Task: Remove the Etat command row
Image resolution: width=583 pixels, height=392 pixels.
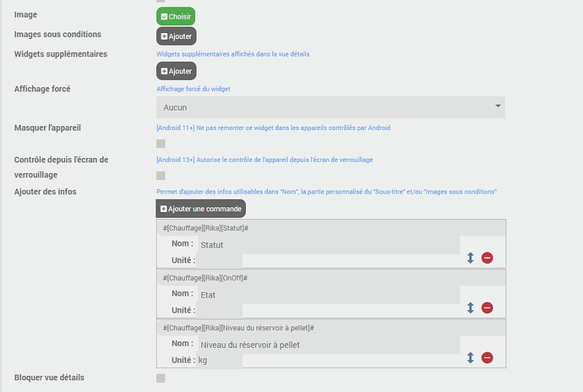Action: 488,308
